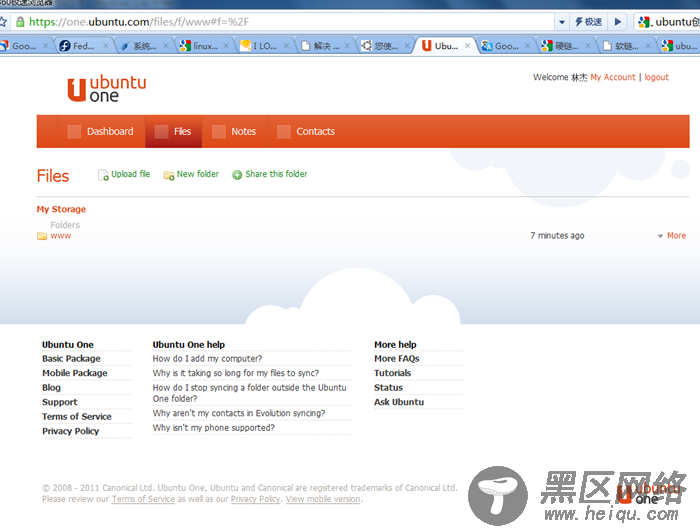
Task: Open footer column Privacy Policy link
Action: (71, 431)
